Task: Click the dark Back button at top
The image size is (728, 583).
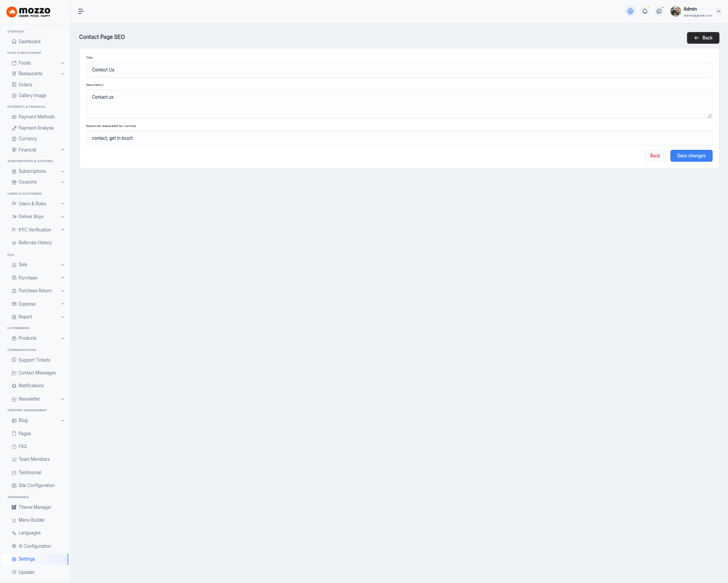Action: tap(702, 38)
